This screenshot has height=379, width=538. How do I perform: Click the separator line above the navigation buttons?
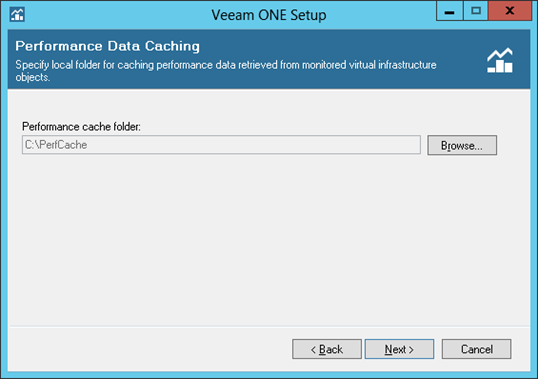coord(269,326)
